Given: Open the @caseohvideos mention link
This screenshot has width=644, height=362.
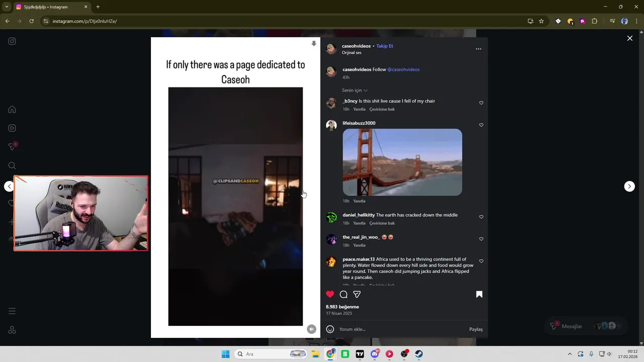Looking at the screenshot, I should (x=403, y=69).
